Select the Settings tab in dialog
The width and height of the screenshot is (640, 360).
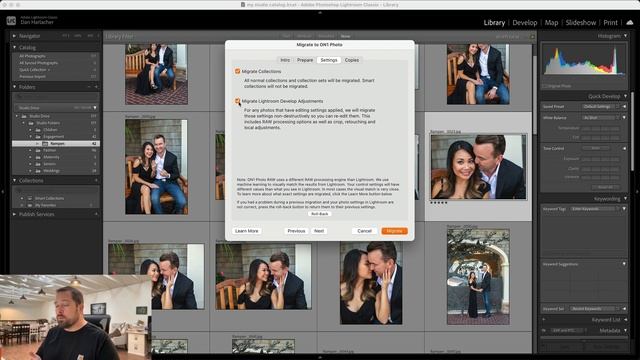pyautogui.click(x=329, y=60)
